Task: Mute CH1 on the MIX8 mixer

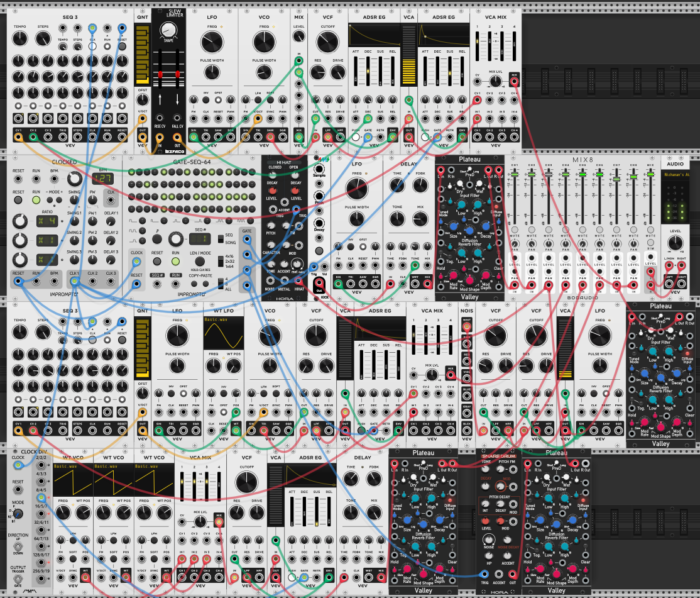Action: coord(515,230)
